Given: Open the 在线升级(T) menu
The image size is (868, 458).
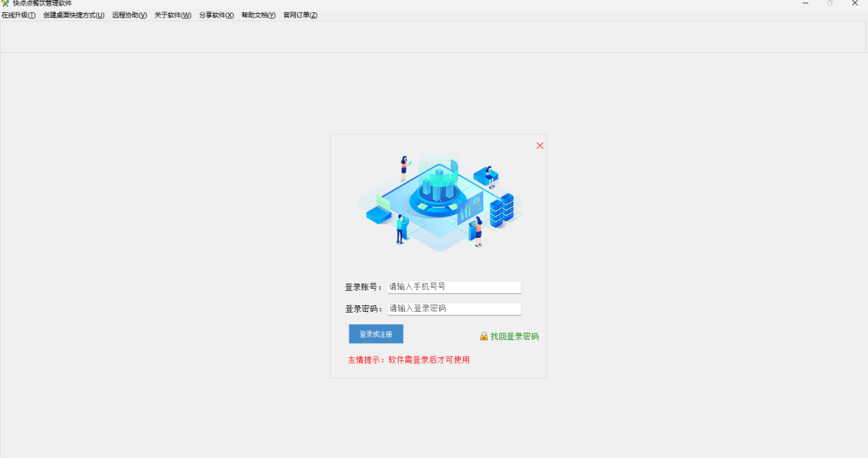Looking at the screenshot, I should 19,15.
